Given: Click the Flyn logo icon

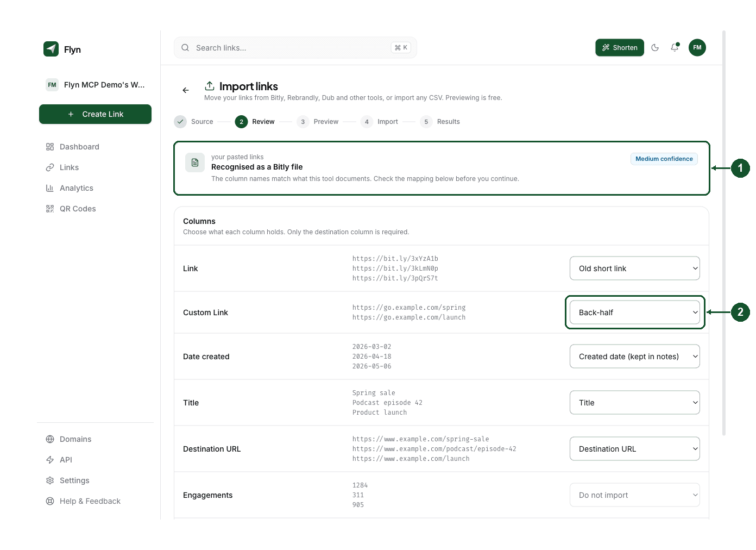Looking at the screenshot, I should click(x=51, y=49).
